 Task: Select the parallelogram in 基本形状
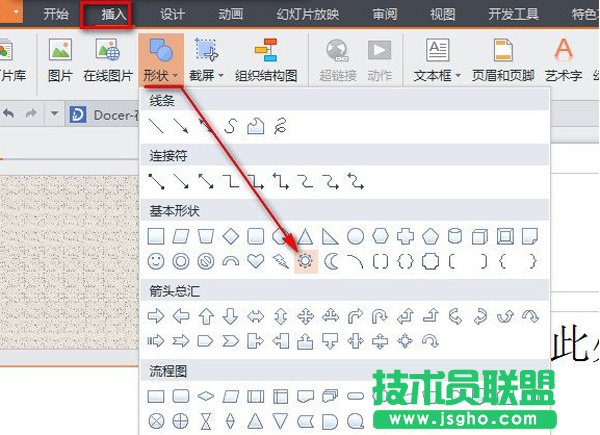click(181, 237)
